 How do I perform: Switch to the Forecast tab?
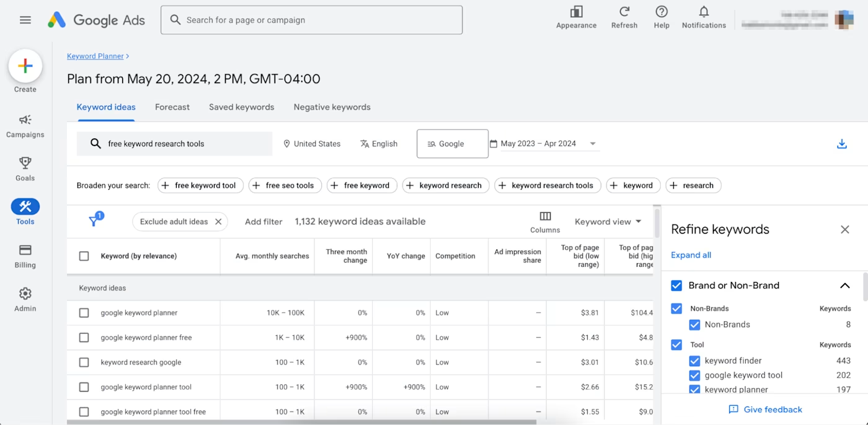(172, 107)
